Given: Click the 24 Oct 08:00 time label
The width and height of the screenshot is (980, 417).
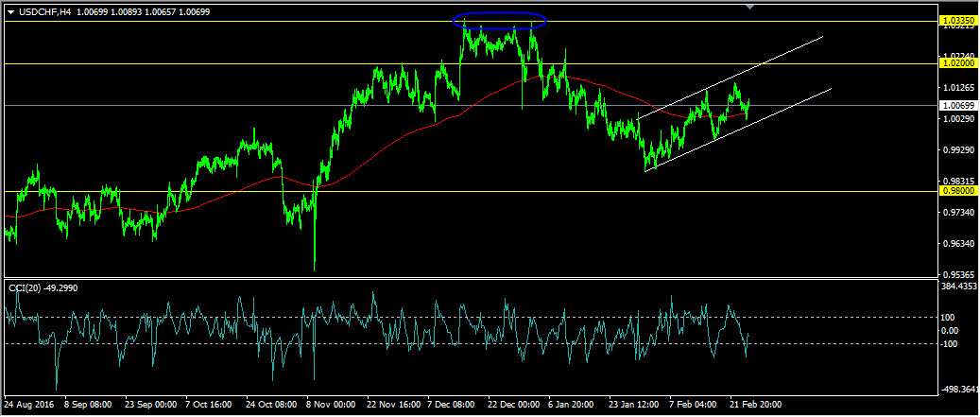Looking at the screenshot, I should point(271,405).
